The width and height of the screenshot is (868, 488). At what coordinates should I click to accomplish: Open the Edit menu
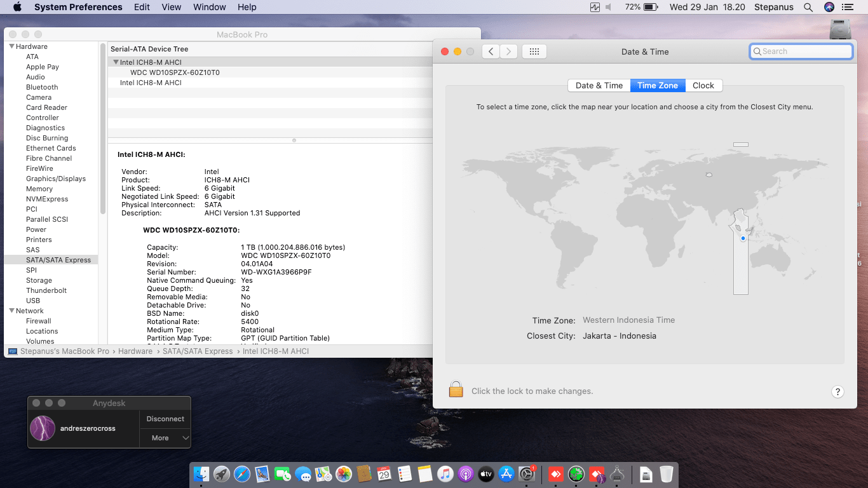point(142,7)
